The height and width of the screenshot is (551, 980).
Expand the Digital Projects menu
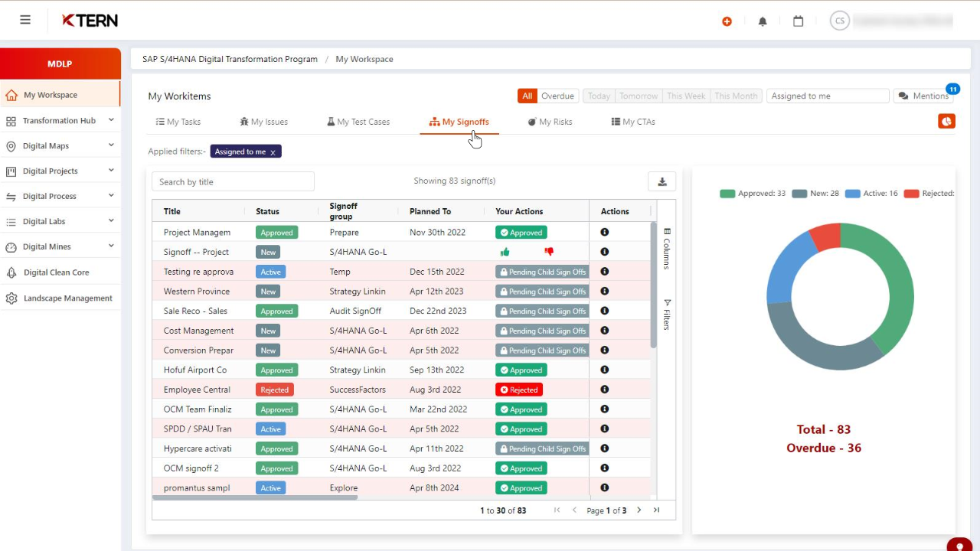[60, 171]
